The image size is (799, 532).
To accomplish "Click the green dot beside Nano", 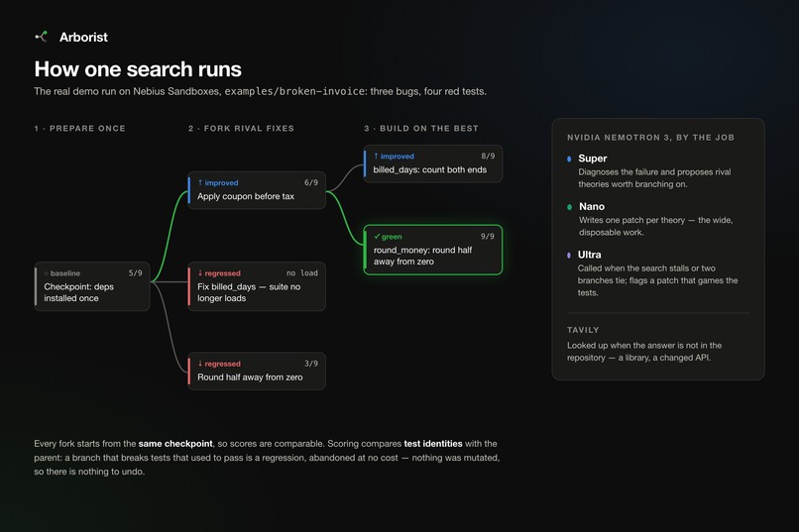I will click(569, 207).
